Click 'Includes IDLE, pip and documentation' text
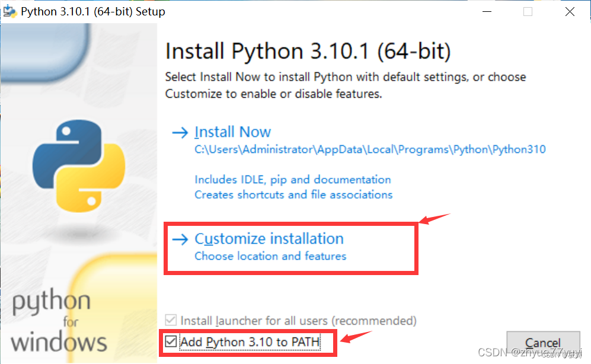Image resolution: width=591 pixels, height=364 pixels. click(x=293, y=180)
